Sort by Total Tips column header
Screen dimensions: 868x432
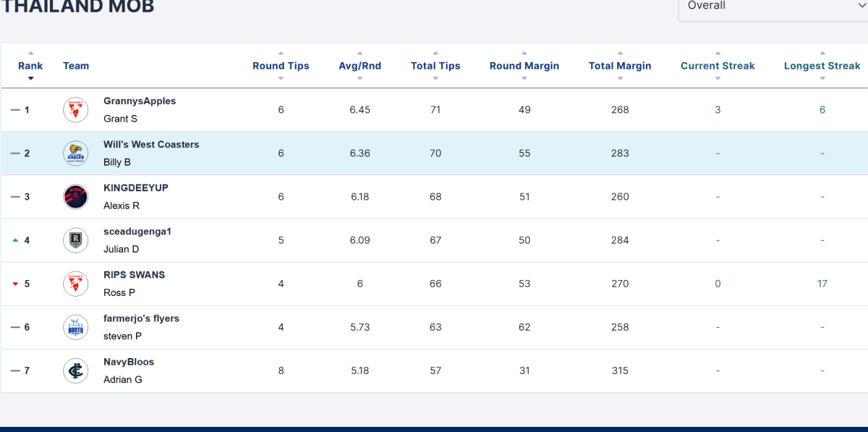click(x=435, y=66)
